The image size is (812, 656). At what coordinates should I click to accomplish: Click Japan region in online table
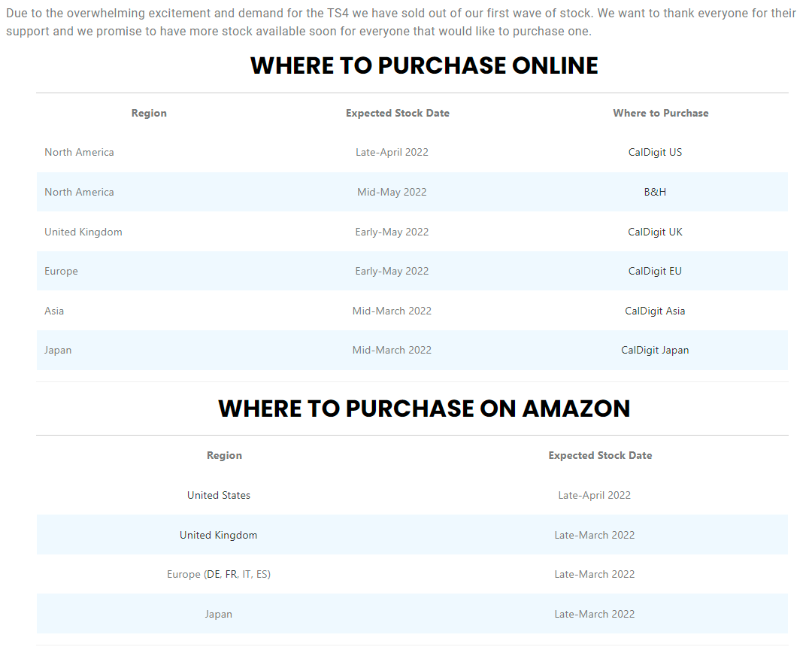[x=57, y=351]
